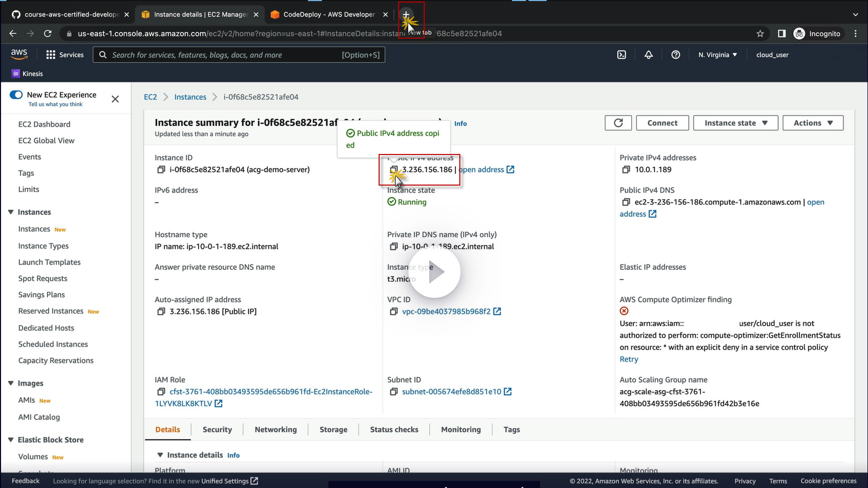The width and height of the screenshot is (868, 488).
Task: Copy the auto-assigned IP address
Action: 161,311
